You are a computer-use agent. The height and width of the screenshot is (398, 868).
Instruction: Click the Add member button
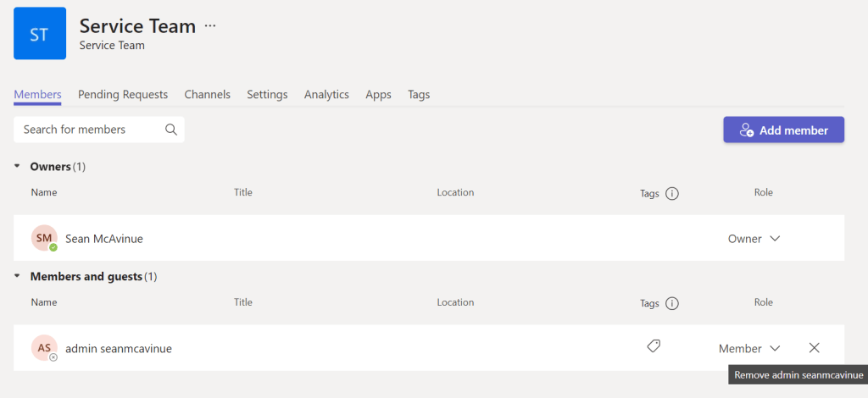783,130
